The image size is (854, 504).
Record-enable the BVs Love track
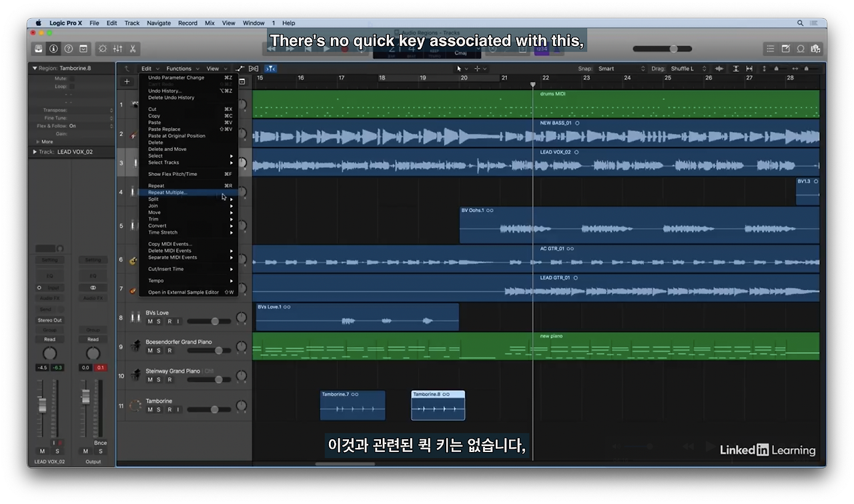[x=169, y=321]
